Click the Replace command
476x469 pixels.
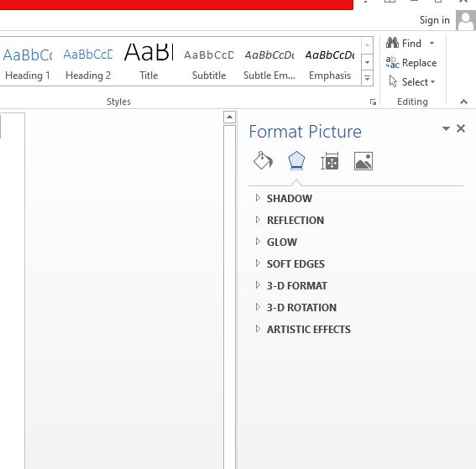pos(411,62)
